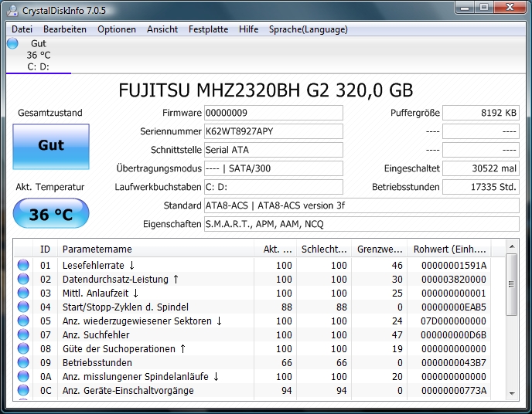Open the Ansicht menu
Screen dimensions: 532x414
[x=162, y=29]
